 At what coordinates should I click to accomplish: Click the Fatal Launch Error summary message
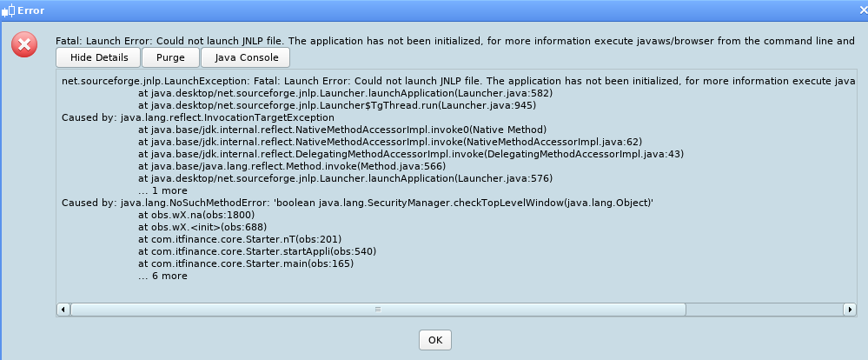pos(455,41)
